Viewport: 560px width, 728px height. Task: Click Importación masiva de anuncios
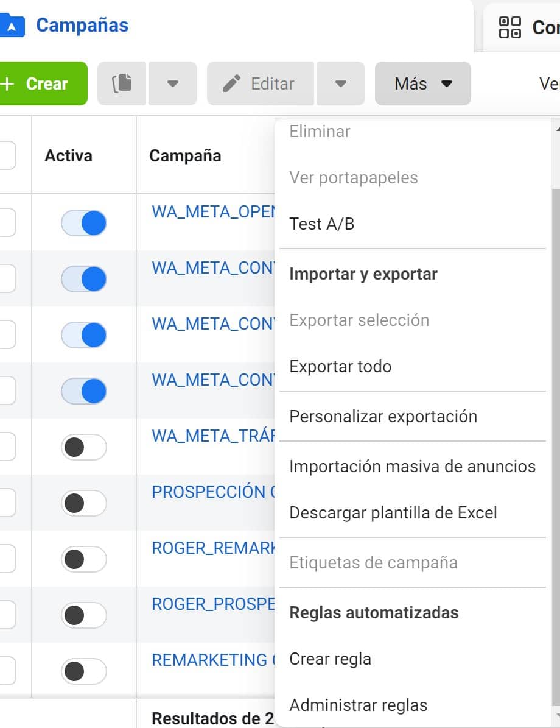pos(412,467)
